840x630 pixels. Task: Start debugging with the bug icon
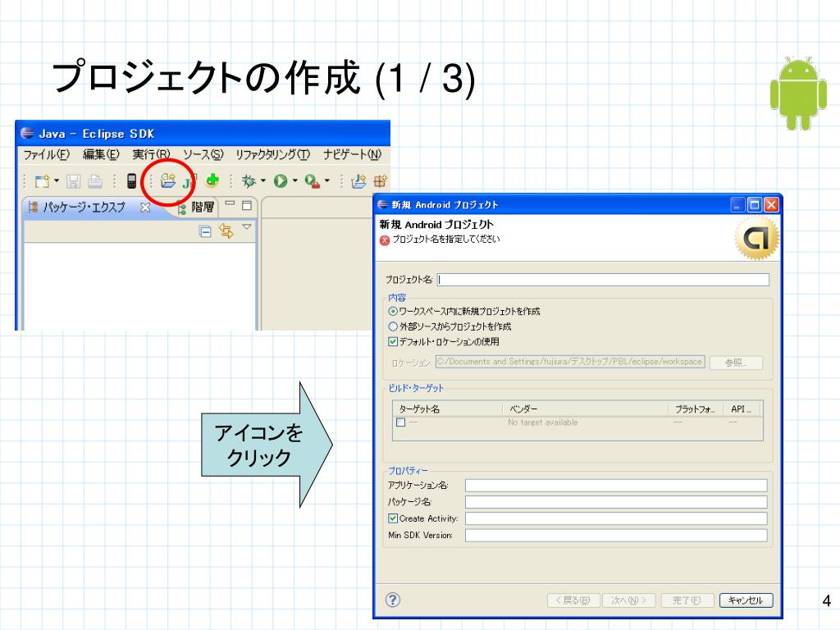click(x=249, y=181)
